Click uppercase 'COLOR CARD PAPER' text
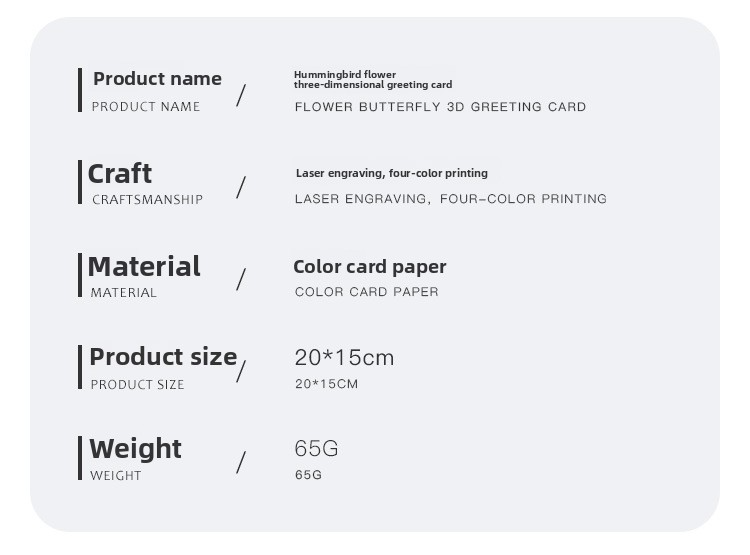The width and height of the screenshot is (750, 555). (366, 292)
